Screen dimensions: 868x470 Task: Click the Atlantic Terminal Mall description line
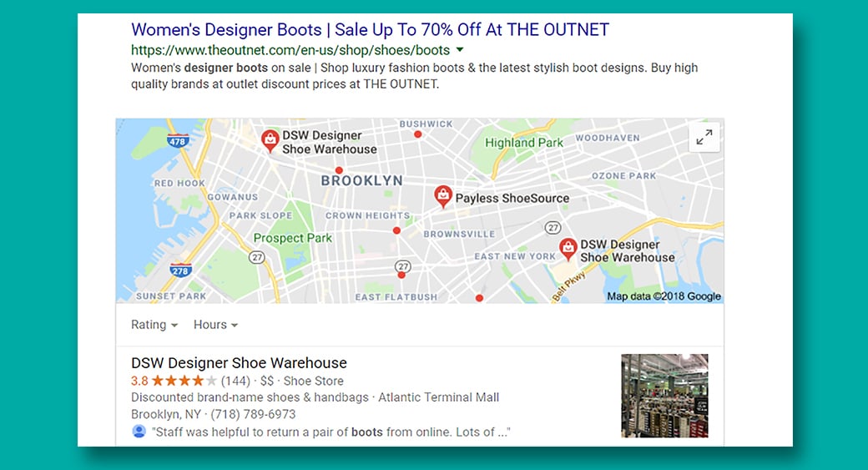pyautogui.click(x=315, y=397)
